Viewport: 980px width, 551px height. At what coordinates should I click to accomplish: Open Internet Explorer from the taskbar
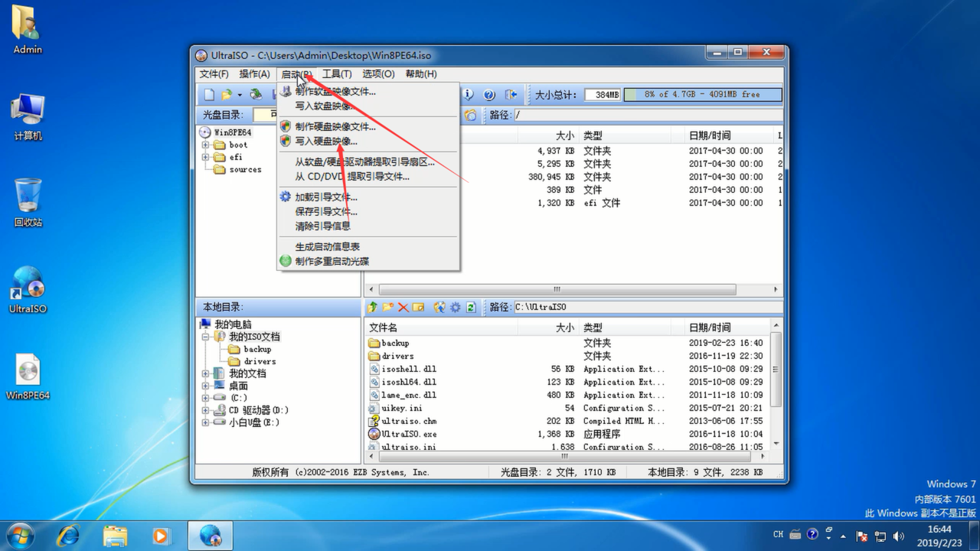click(x=68, y=536)
